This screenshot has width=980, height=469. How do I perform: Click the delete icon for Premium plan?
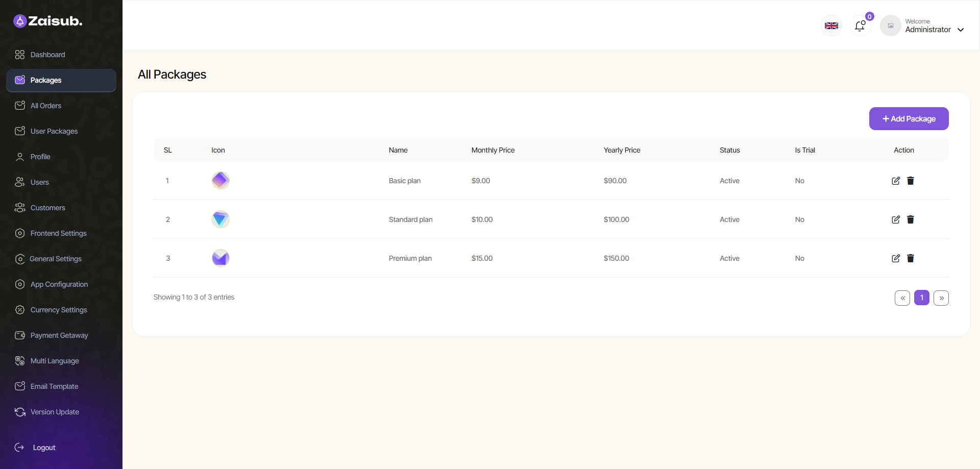pyautogui.click(x=911, y=258)
